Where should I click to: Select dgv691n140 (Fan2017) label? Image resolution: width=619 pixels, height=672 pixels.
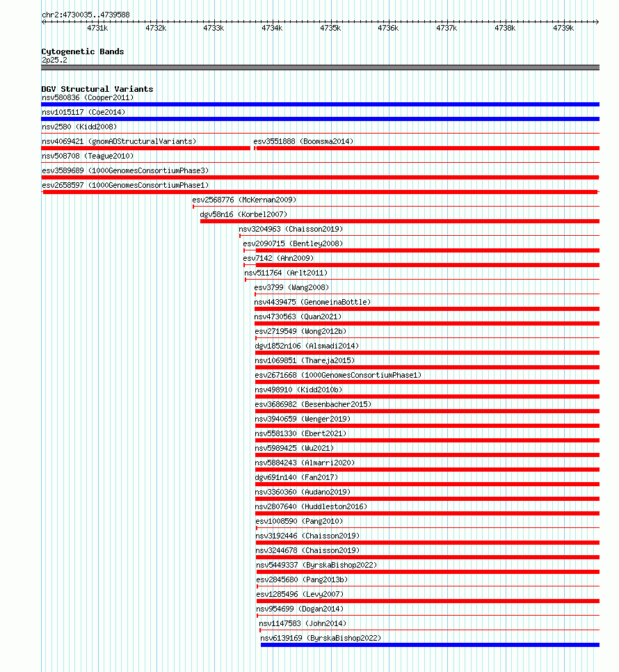pos(296,477)
